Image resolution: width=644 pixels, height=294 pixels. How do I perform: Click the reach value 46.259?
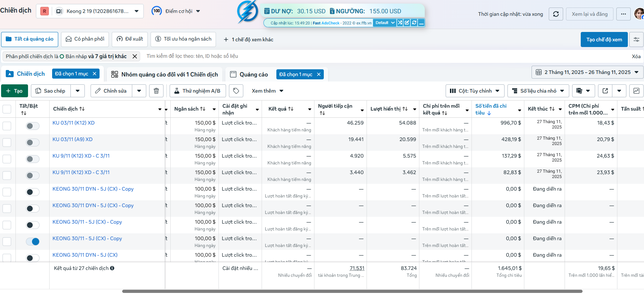[x=355, y=123]
